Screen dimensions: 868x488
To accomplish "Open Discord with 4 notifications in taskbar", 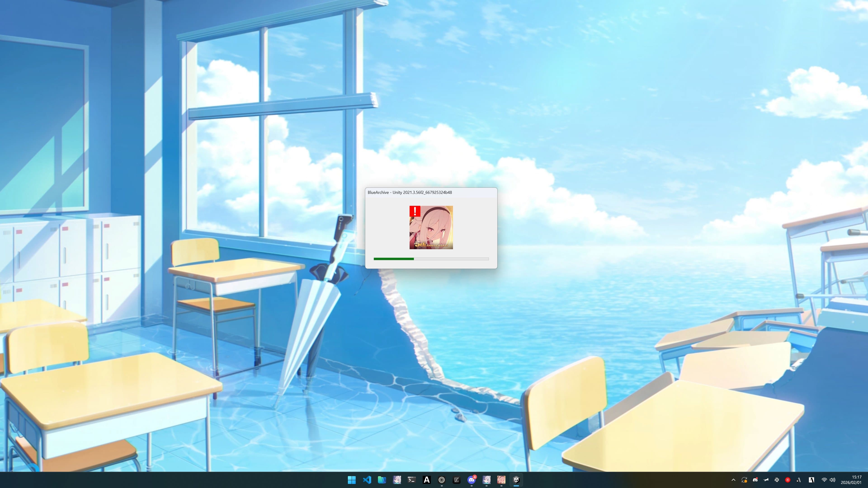I will pyautogui.click(x=471, y=480).
